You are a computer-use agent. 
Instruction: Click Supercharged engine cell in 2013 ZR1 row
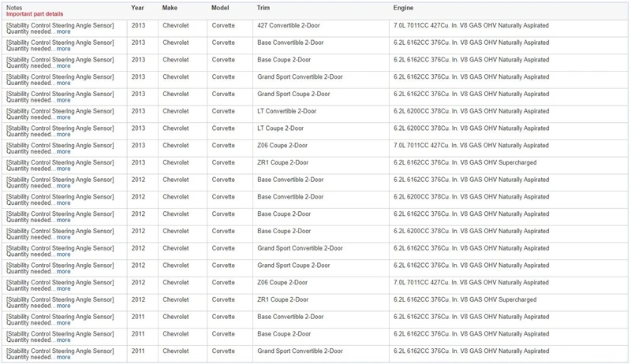(465, 163)
